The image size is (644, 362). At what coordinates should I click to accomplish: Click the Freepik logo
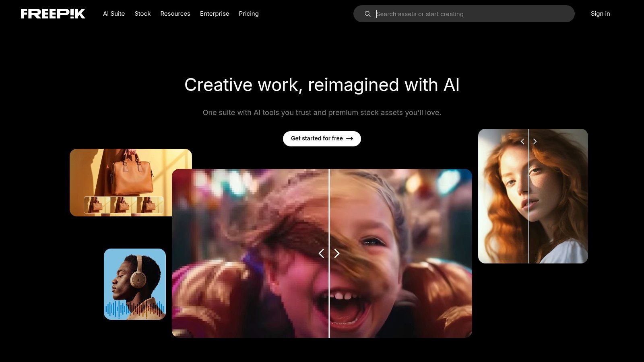(53, 14)
